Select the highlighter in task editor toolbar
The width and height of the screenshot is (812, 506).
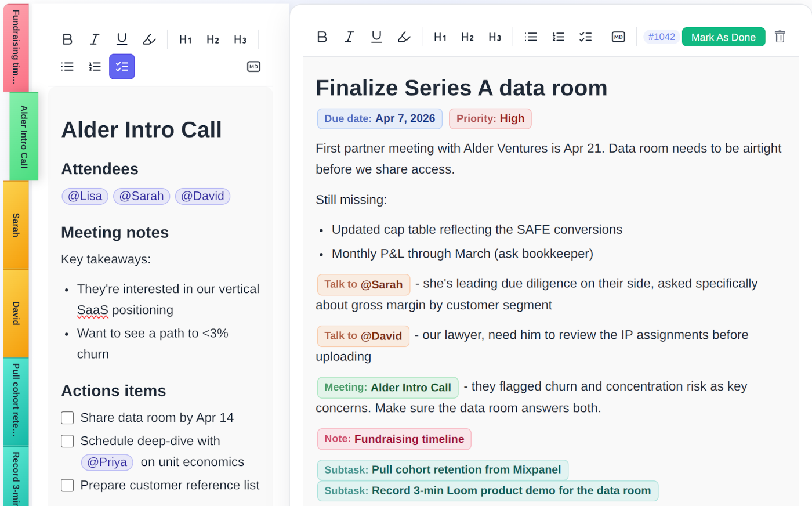[x=404, y=37]
